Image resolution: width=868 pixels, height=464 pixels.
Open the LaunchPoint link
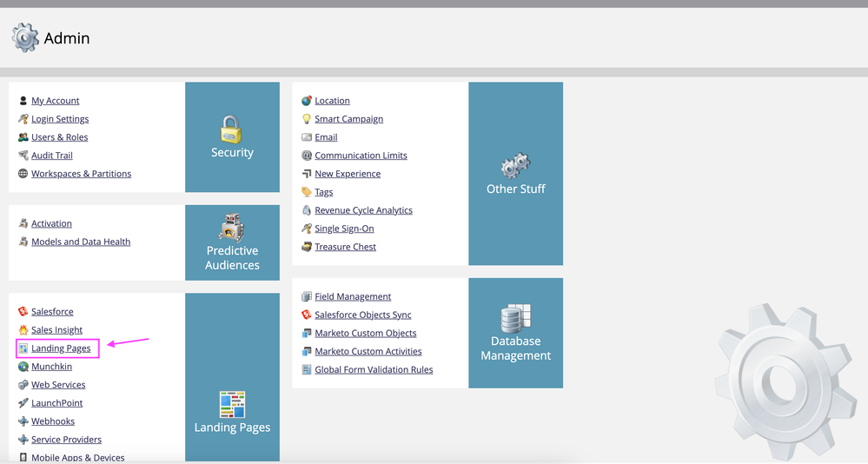click(57, 403)
